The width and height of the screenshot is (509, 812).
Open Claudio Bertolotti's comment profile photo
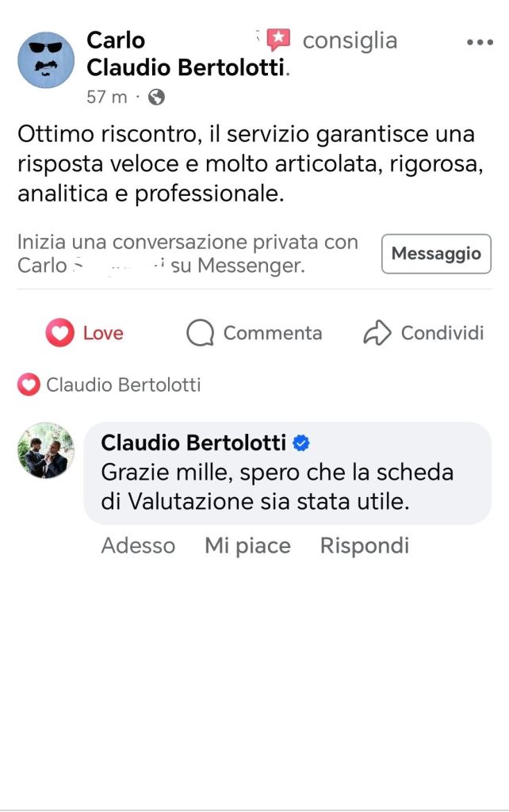click(x=46, y=450)
